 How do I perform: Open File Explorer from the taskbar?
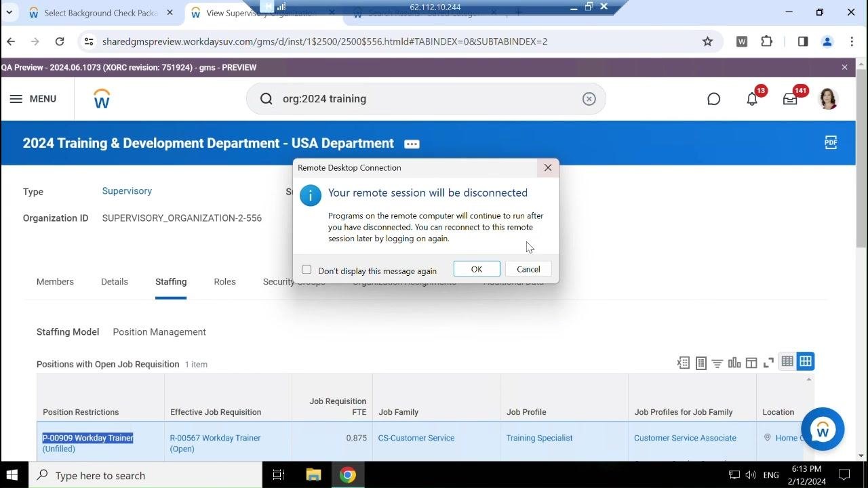pyautogui.click(x=313, y=475)
